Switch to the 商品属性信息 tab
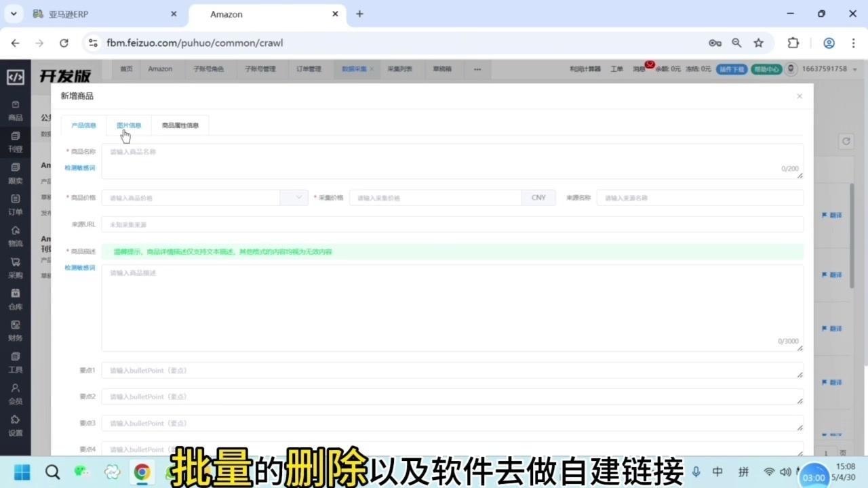This screenshot has height=488, width=868. [x=180, y=125]
